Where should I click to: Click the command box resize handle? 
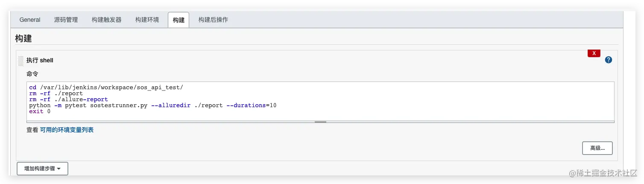tap(320, 122)
